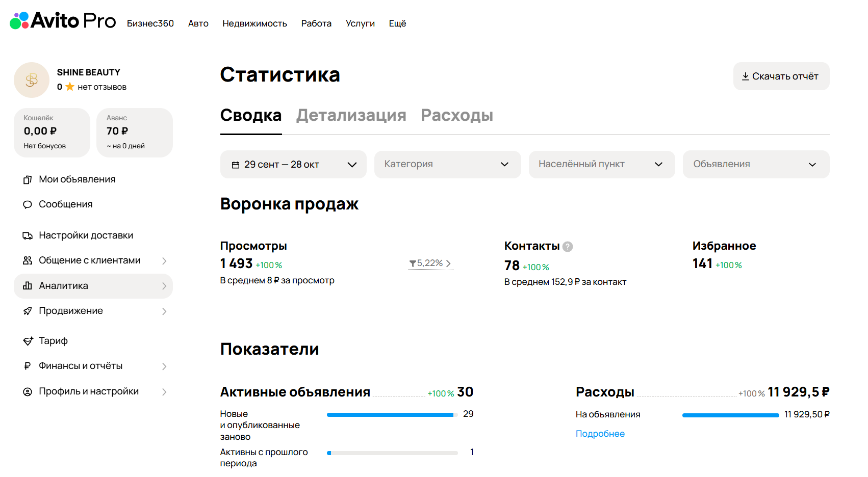Expand the Аналитика submenu chevron
The image size is (868, 477).
164,286
